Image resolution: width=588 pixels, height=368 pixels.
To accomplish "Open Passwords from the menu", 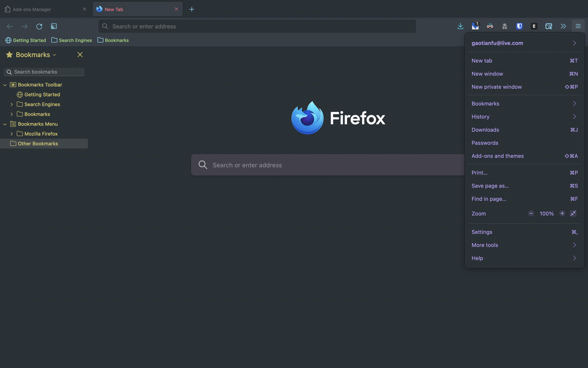I will 525,143.
